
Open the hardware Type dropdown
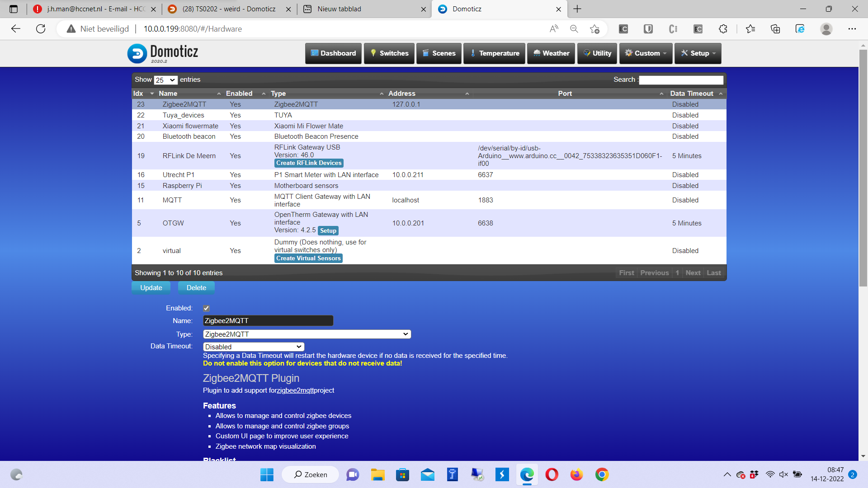[307, 334]
